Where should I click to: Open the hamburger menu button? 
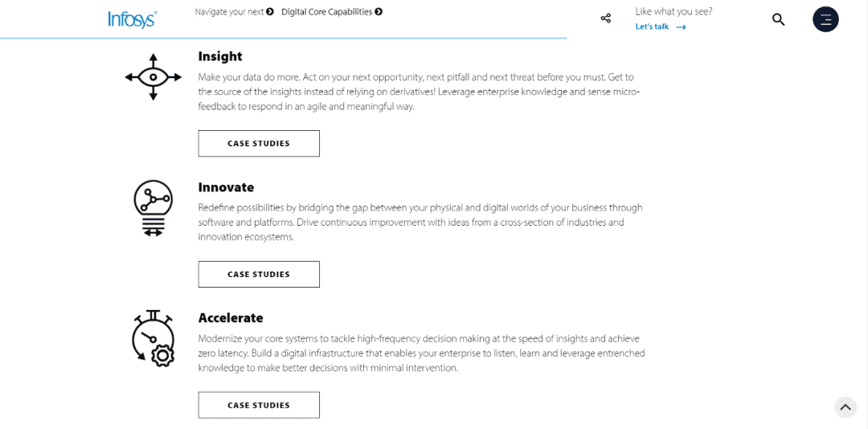pos(825,19)
